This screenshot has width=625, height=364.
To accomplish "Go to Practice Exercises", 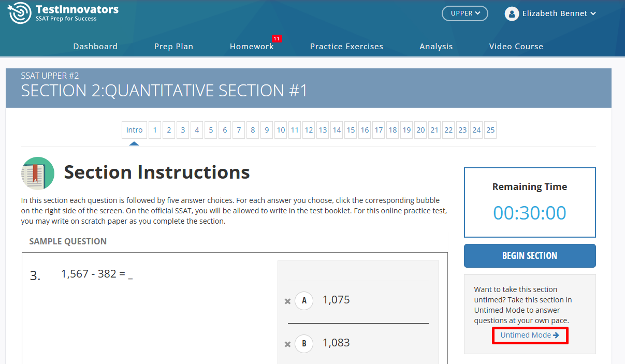I will (x=346, y=47).
